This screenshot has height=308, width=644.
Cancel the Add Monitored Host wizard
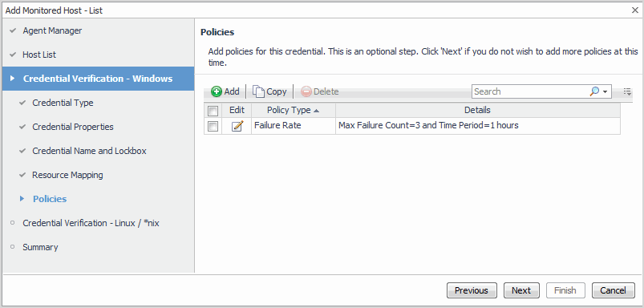pyautogui.click(x=613, y=290)
